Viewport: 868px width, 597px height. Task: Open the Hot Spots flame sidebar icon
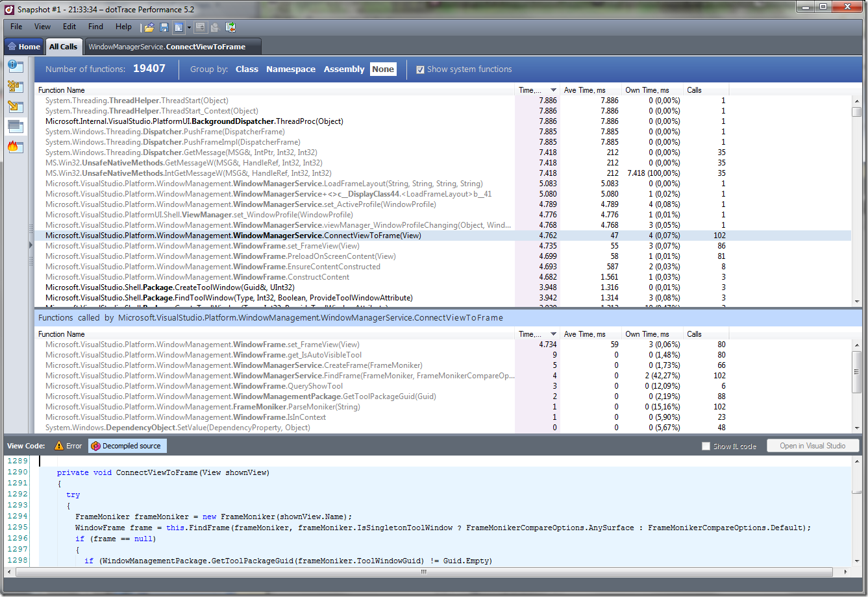coord(16,147)
